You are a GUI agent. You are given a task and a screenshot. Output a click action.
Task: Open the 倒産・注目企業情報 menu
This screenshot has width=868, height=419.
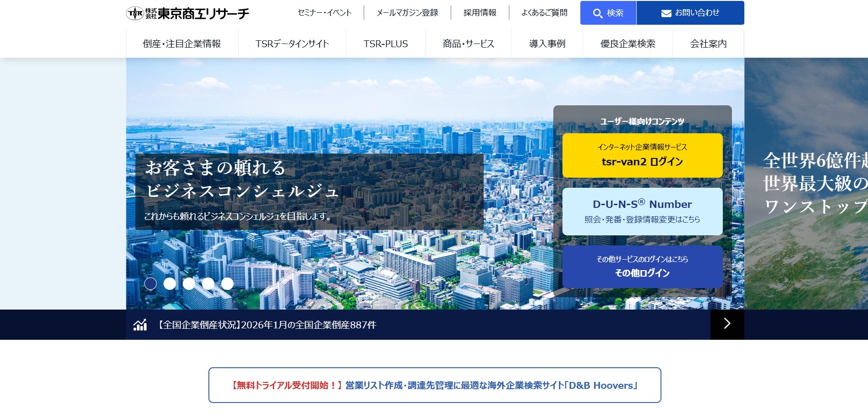coord(182,44)
